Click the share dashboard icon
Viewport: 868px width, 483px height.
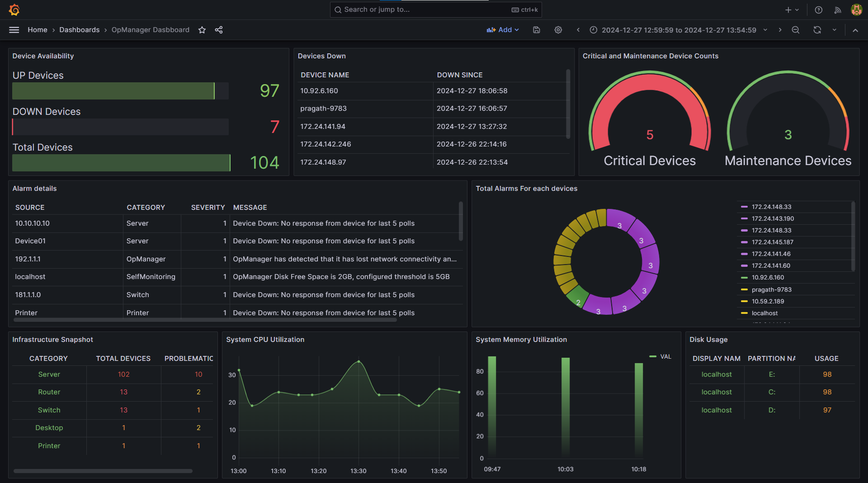[x=219, y=30]
